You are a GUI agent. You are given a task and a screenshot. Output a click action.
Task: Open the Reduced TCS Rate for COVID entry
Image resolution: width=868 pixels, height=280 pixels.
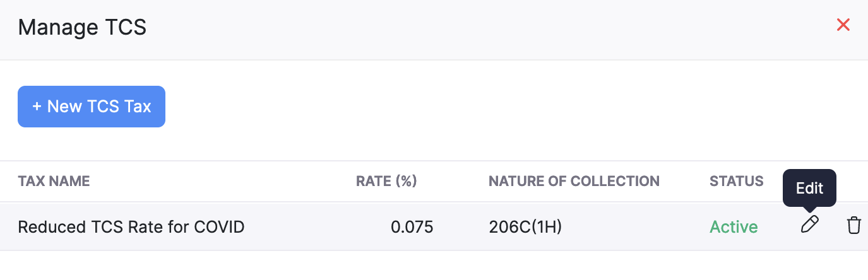click(x=131, y=226)
